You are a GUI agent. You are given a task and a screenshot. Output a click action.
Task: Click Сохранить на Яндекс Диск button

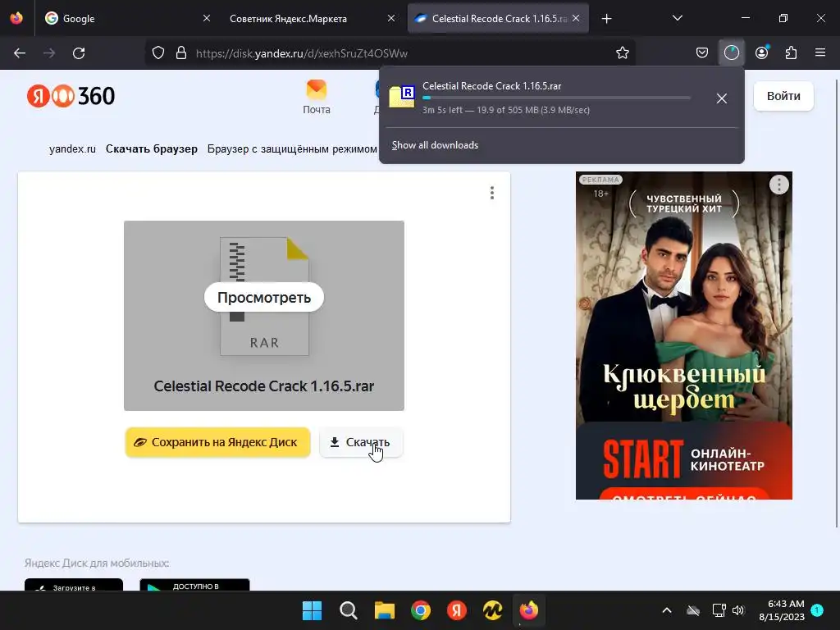tap(218, 442)
